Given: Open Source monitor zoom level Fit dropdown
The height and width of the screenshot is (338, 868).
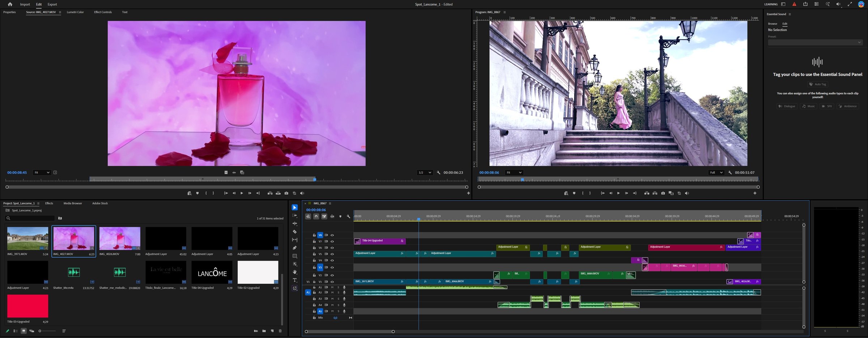Looking at the screenshot, I should click(42, 172).
